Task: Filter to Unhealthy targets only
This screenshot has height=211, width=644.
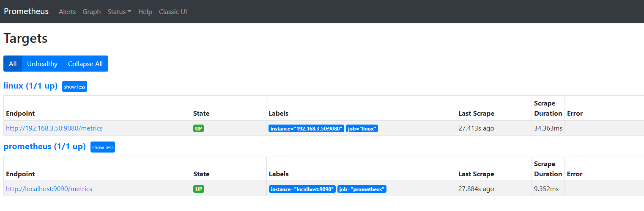Action: [x=42, y=64]
